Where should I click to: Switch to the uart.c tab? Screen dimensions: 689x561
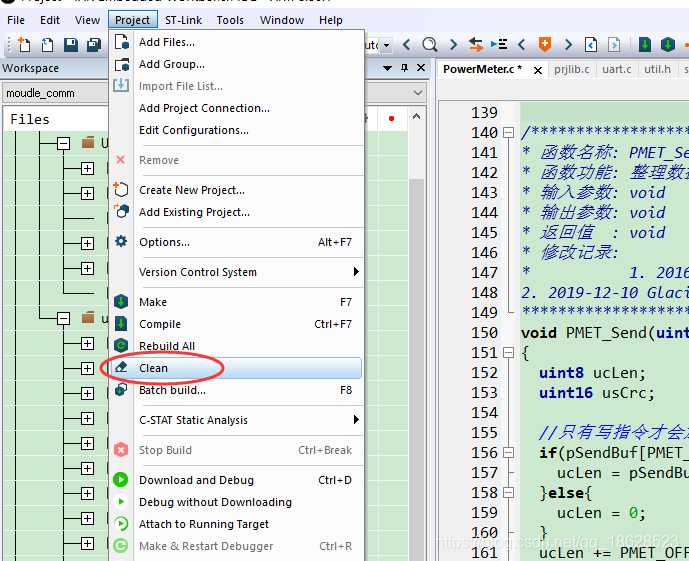click(616, 69)
